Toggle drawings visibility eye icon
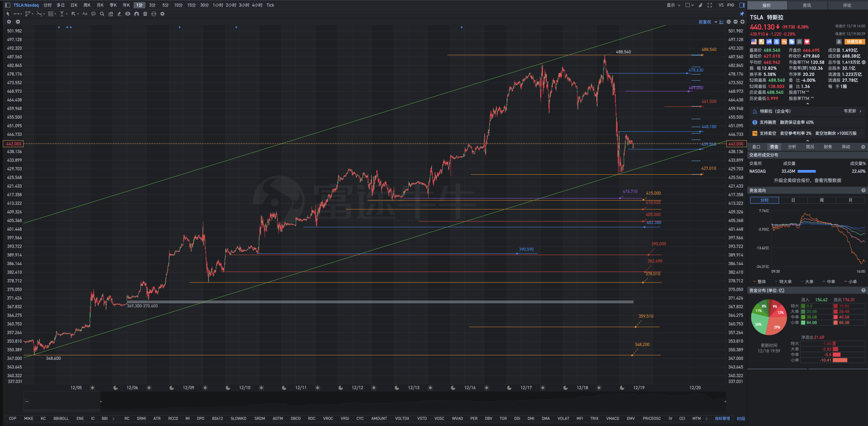 point(128,14)
